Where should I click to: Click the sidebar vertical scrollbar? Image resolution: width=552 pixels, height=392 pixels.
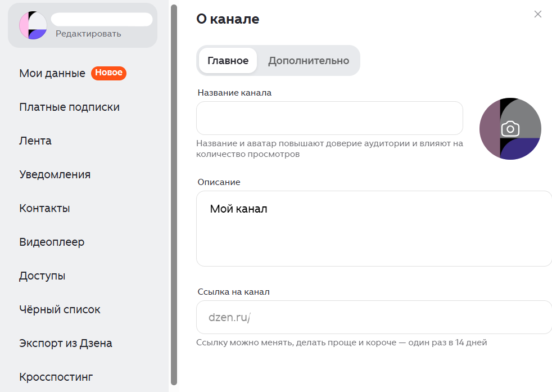tap(174, 191)
